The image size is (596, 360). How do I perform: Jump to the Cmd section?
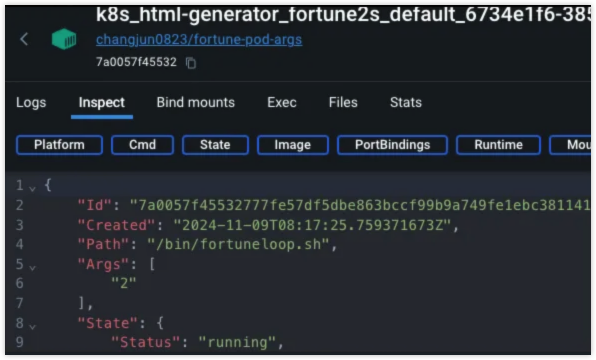[143, 145]
